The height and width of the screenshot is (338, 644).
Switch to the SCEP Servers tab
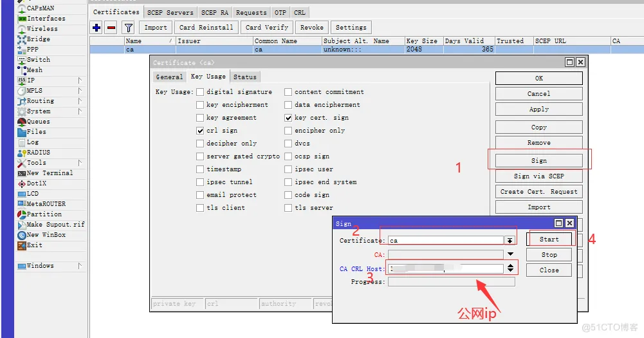170,12
